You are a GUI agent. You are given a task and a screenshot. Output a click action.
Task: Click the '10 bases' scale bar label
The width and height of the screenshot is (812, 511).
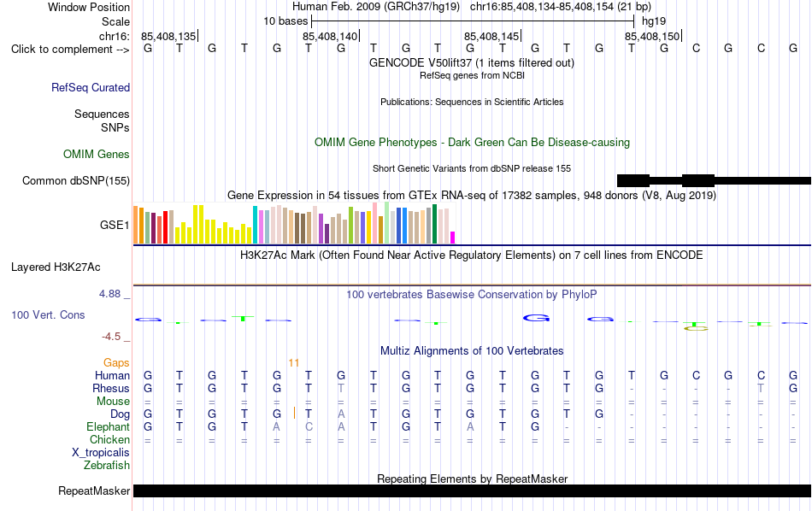click(x=285, y=21)
